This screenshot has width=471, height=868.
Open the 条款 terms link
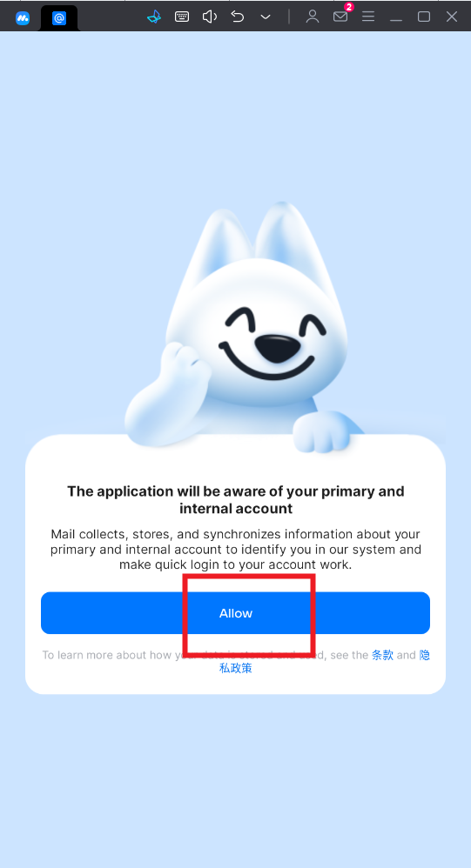[x=382, y=655]
